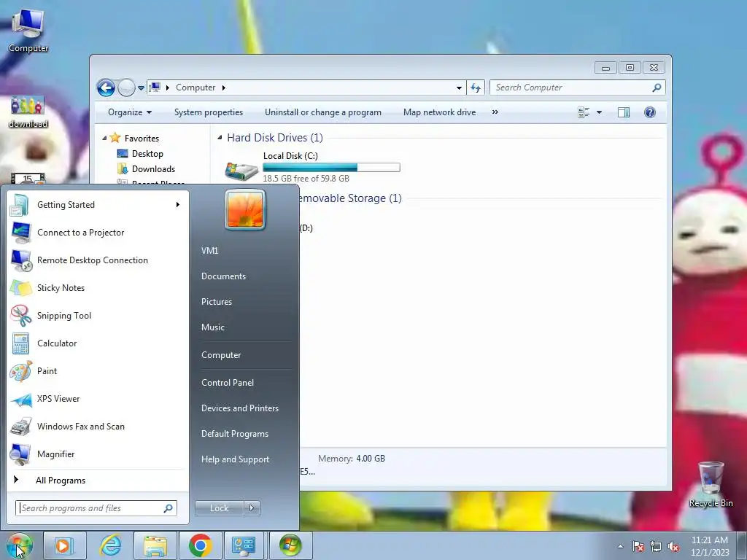Open recent pages dropdown beside navigation arrows
Image resolution: width=747 pixels, height=560 pixels.
click(x=141, y=88)
